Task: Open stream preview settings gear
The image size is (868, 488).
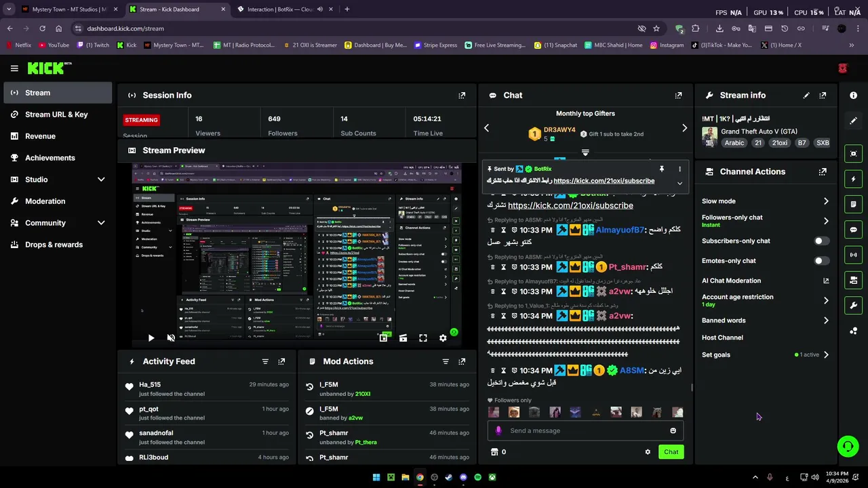Action: pyautogui.click(x=443, y=338)
